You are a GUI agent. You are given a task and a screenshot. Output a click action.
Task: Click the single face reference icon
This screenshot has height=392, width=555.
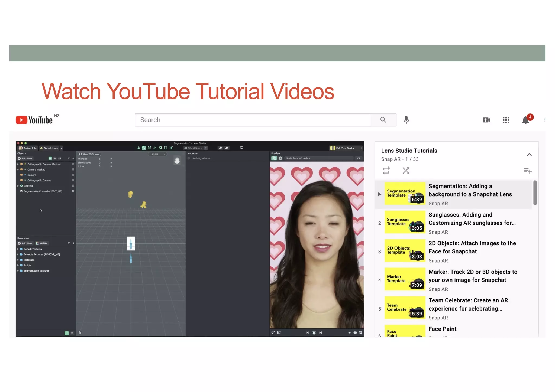coord(220,148)
